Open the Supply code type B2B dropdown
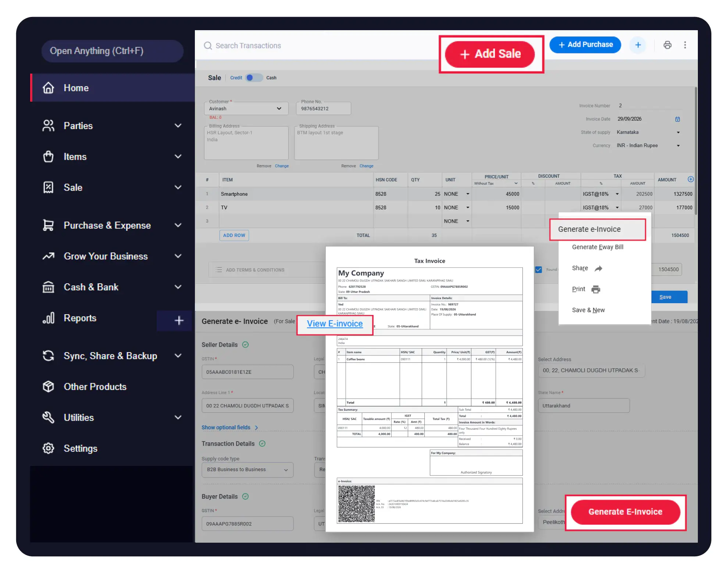Viewport: 728px width, 574px height. 247,470
